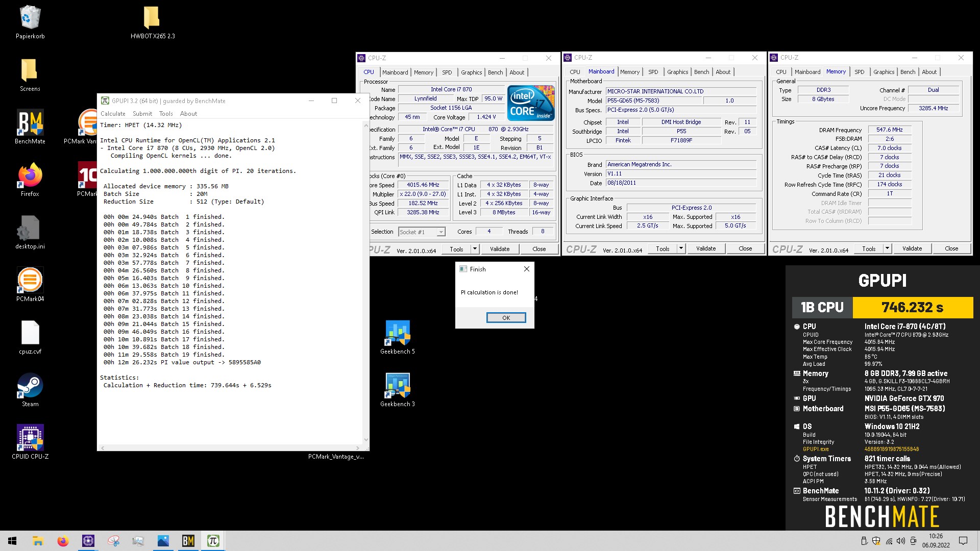Open File Explorer from taskbar
The height and width of the screenshot is (551, 980).
(38, 541)
